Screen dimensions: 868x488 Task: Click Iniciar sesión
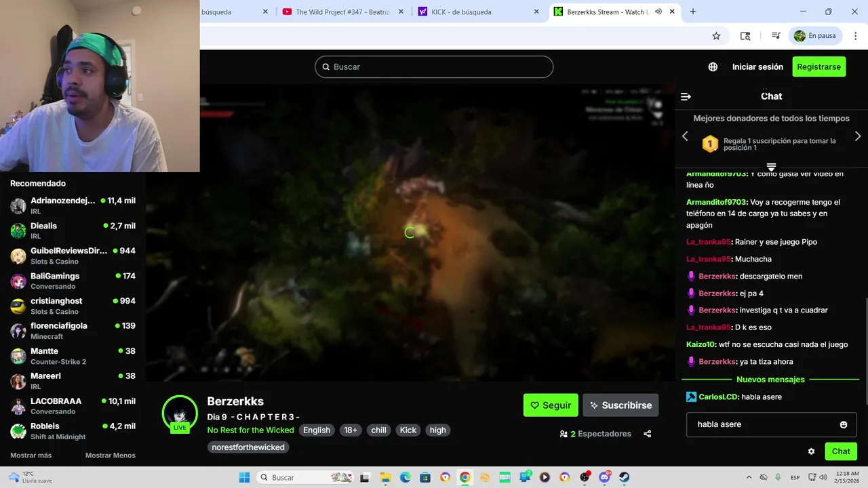pos(757,66)
